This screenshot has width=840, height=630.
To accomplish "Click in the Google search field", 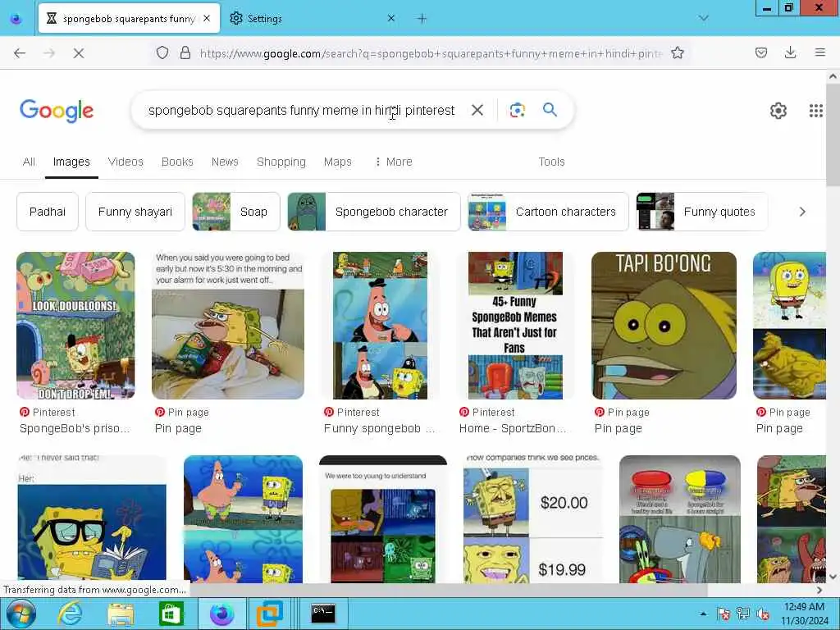I will (301, 111).
